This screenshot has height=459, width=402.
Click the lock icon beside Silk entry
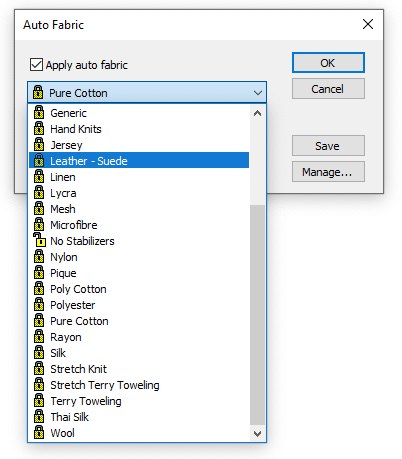tap(39, 353)
